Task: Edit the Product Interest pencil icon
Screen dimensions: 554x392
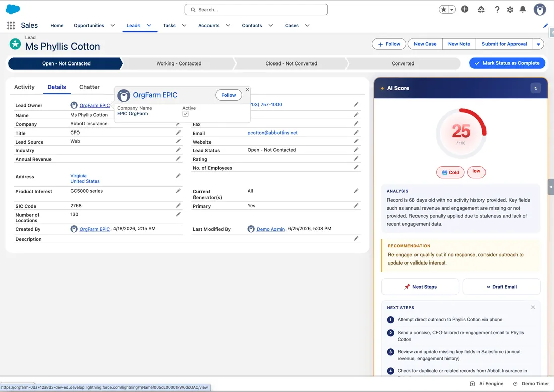Action: pos(178,191)
